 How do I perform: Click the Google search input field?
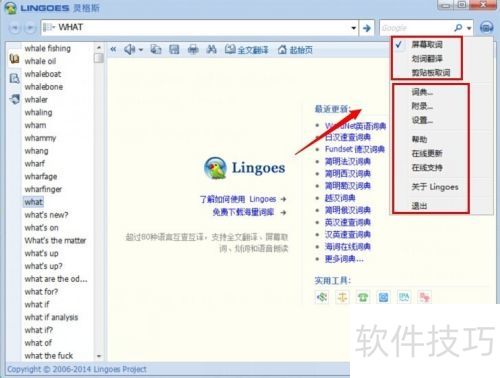tap(417, 28)
